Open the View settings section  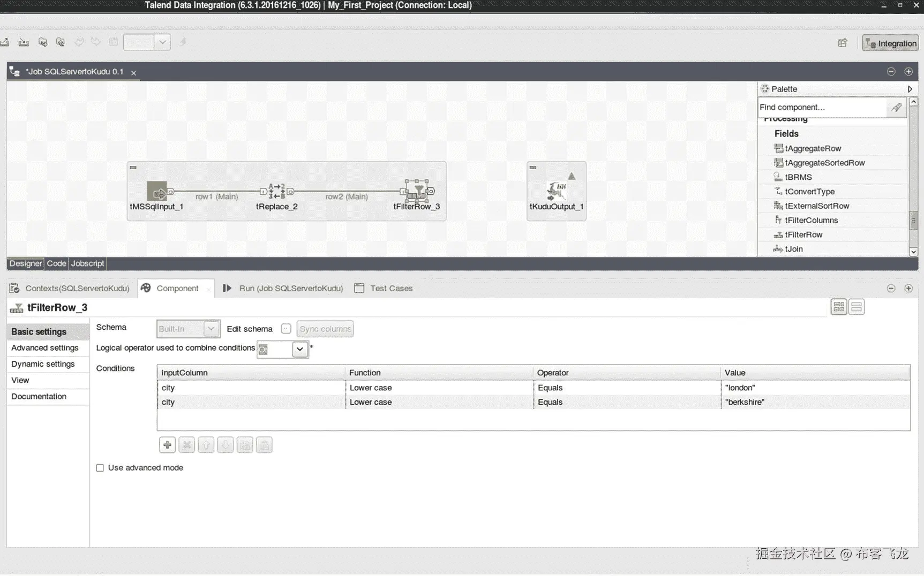[x=48, y=381]
